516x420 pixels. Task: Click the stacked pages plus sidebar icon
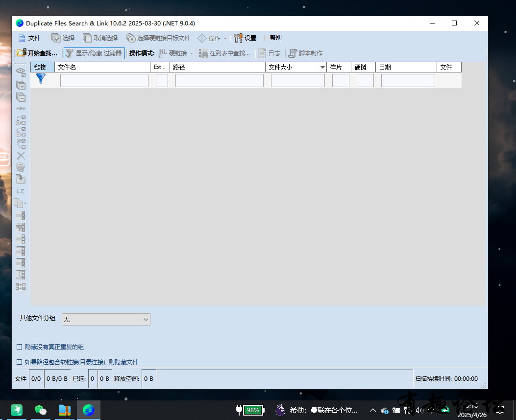click(x=21, y=86)
